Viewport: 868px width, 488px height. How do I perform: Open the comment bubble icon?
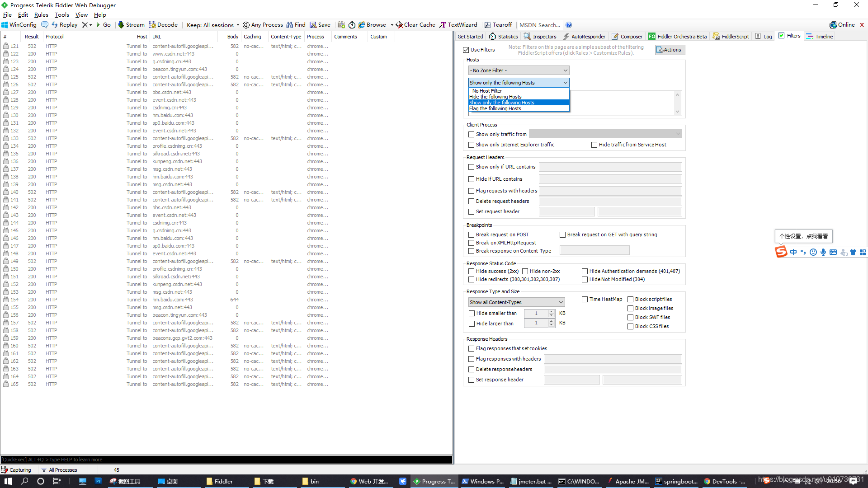(x=45, y=25)
